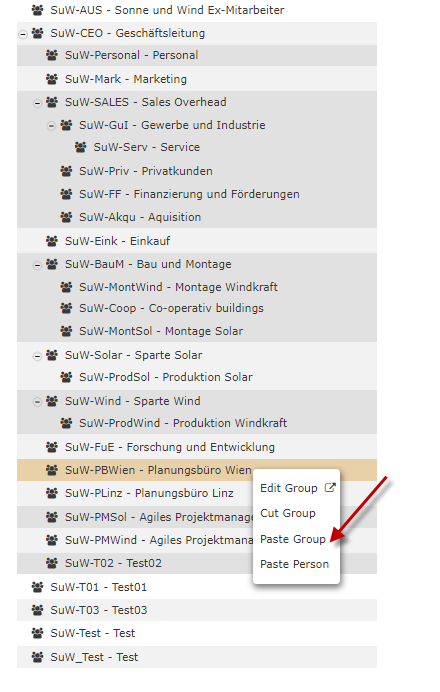Click the group icon beside SuW-Personal

point(52,55)
